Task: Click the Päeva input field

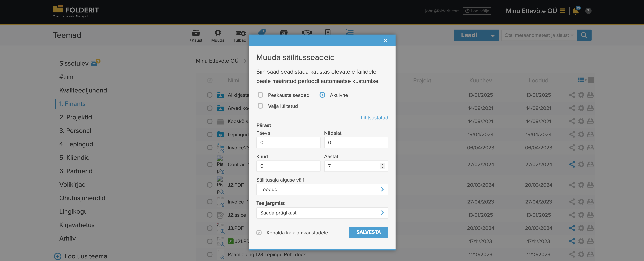Action: pyautogui.click(x=288, y=143)
